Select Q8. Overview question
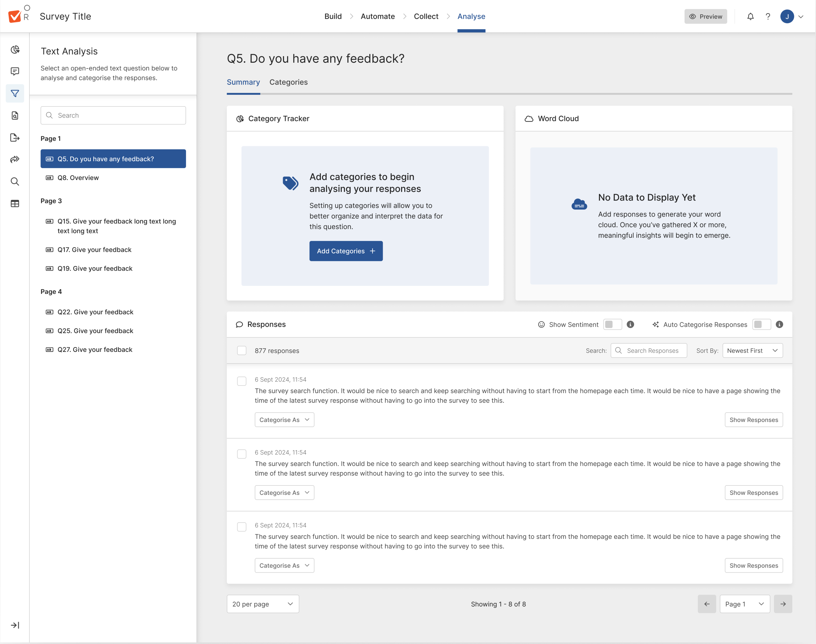The height and width of the screenshot is (644, 816). tap(113, 178)
